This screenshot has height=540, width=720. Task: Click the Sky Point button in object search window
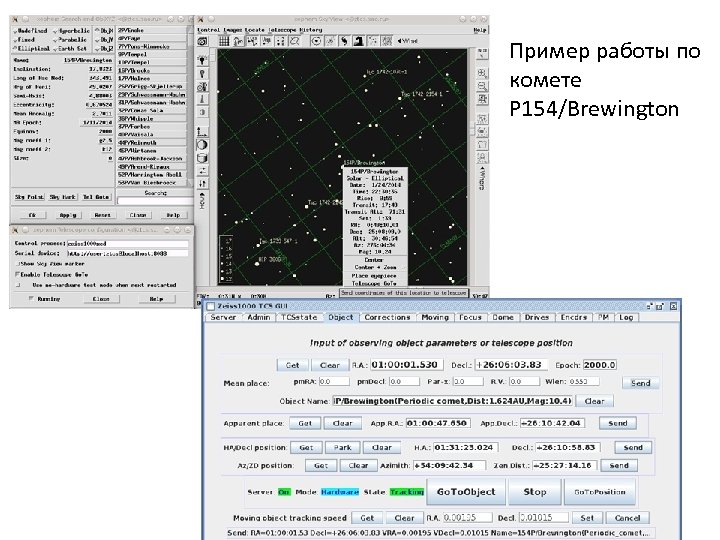(29, 197)
